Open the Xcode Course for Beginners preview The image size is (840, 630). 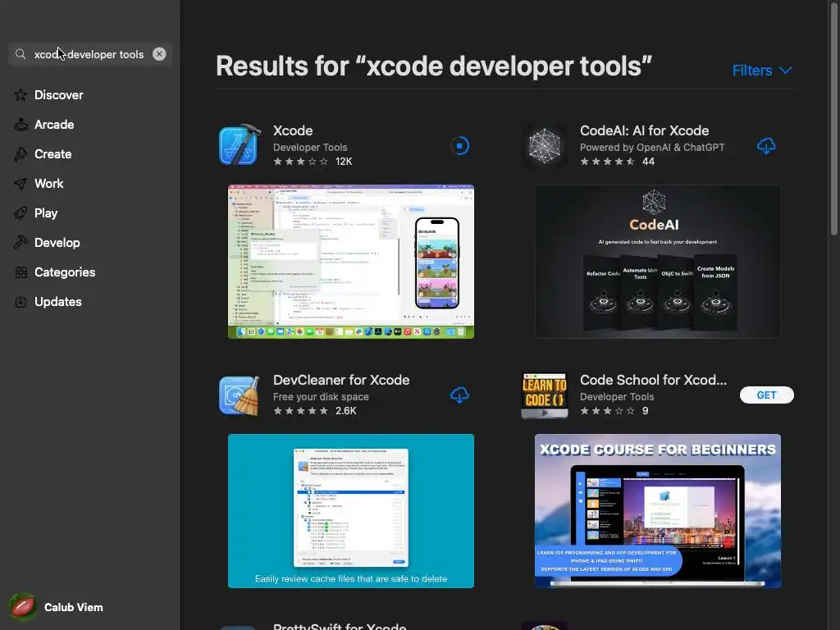658,511
